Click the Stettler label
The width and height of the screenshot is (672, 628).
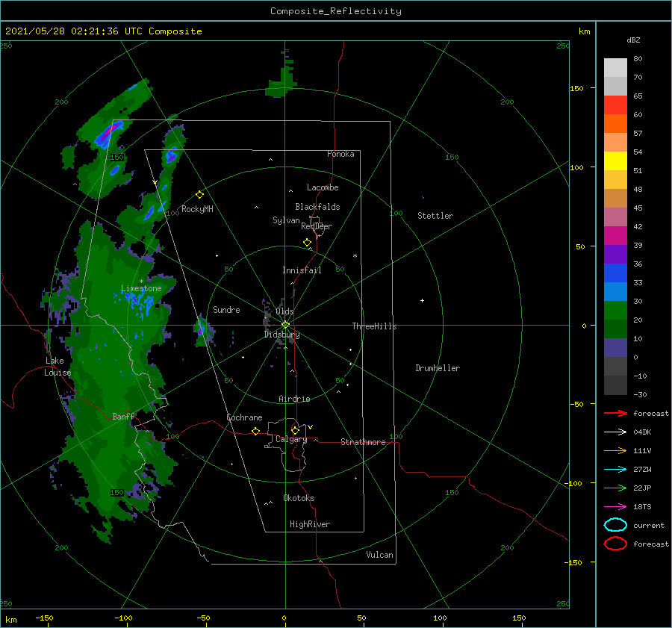pyautogui.click(x=435, y=216)
